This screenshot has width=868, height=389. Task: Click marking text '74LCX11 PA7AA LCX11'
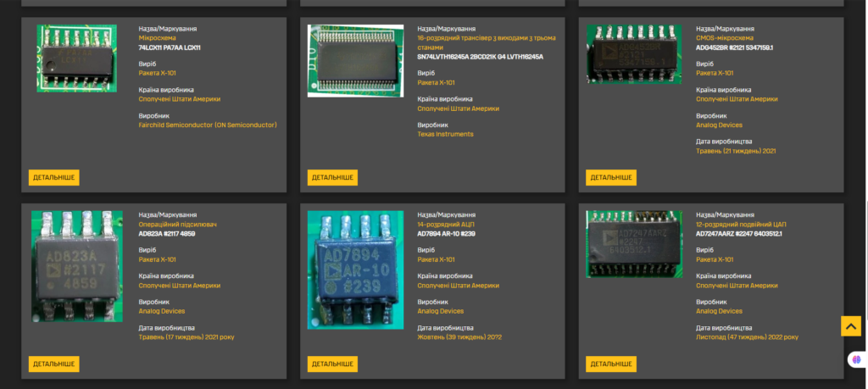(x=170, y=48)
